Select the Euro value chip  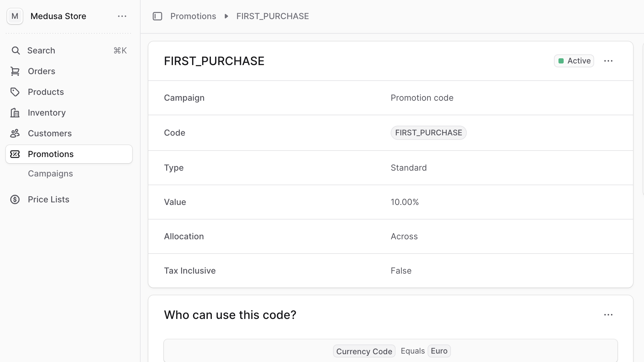[x=439, y=351]
